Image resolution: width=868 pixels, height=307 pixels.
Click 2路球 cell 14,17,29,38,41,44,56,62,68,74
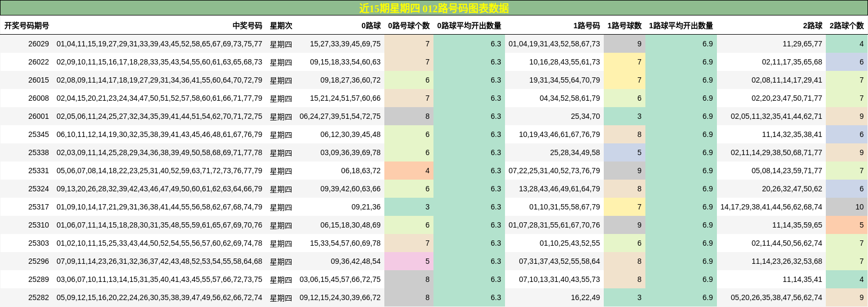tap(771, 207)
